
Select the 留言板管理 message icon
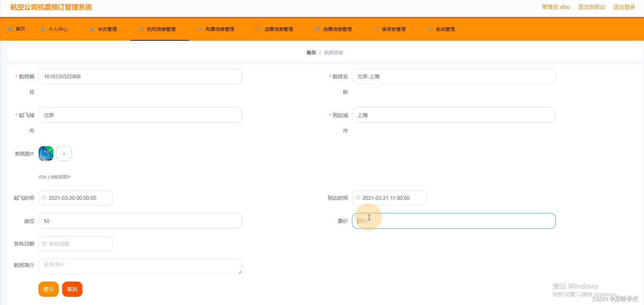(x=376, y=29)
